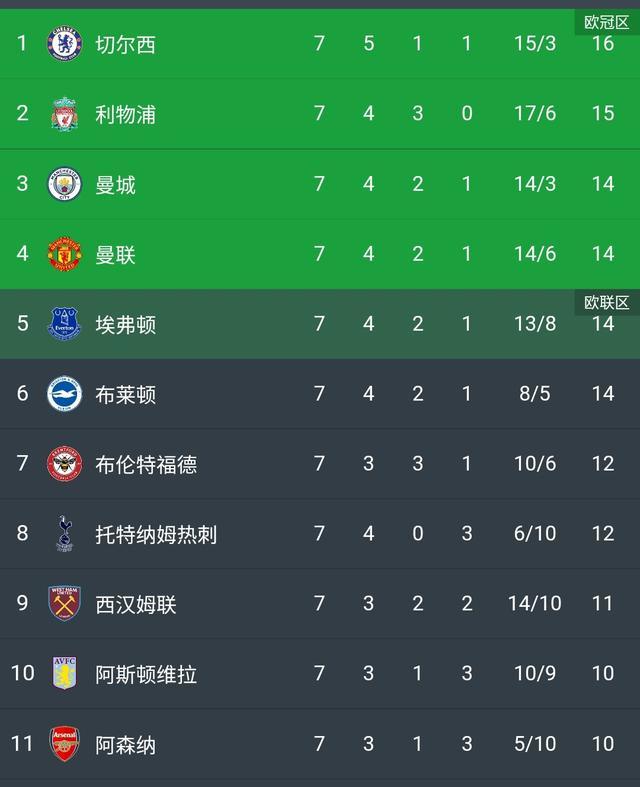Select the 托特纳姆热刺 team name
This screenshot has height=787, width=640.
tap(156, 534)
